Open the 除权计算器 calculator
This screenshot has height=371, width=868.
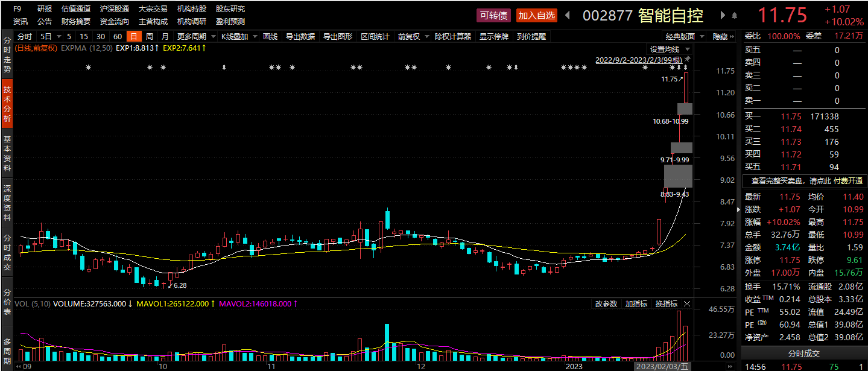click(453, 36)
